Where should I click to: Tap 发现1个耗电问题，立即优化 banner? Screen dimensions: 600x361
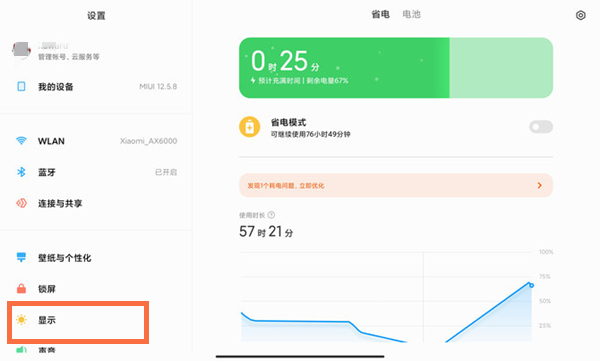396,185
